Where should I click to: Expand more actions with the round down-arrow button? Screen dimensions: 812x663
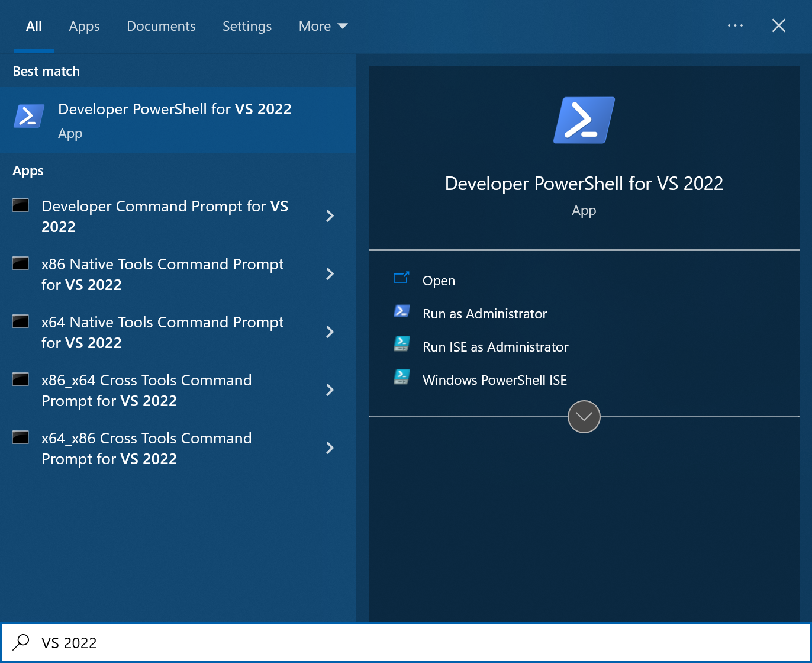click(x=584, y=417)
